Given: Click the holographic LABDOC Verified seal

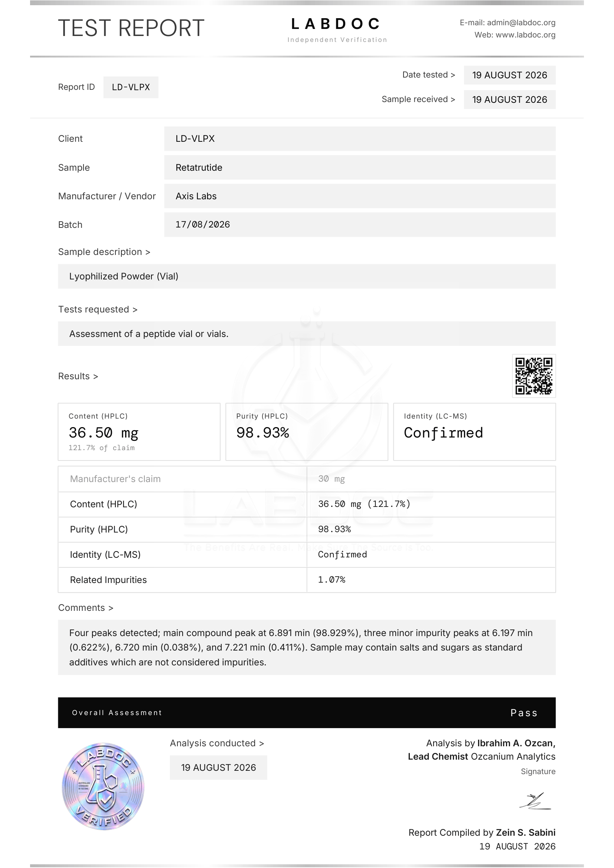Looking at the screenshot, I should click(x=103, y=786).
